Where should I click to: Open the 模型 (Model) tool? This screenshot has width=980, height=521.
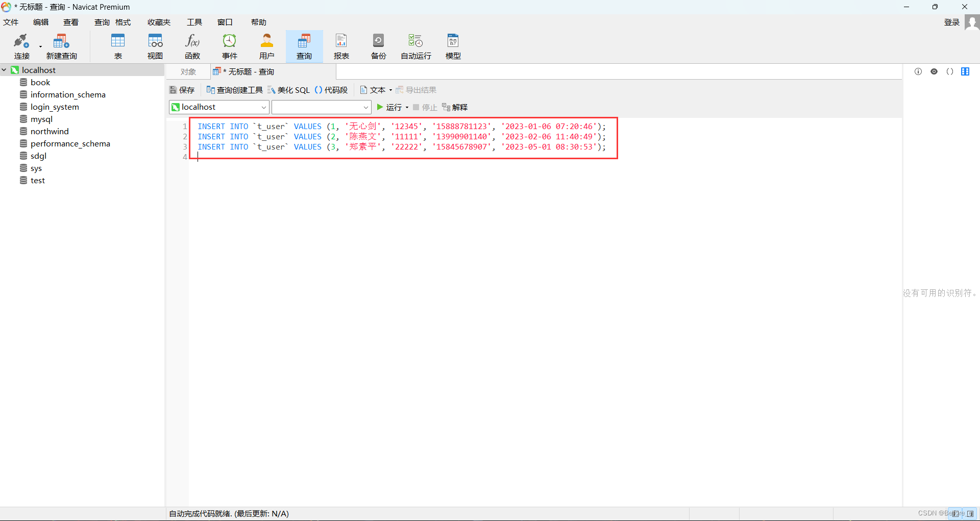click(x=452, y=46)
